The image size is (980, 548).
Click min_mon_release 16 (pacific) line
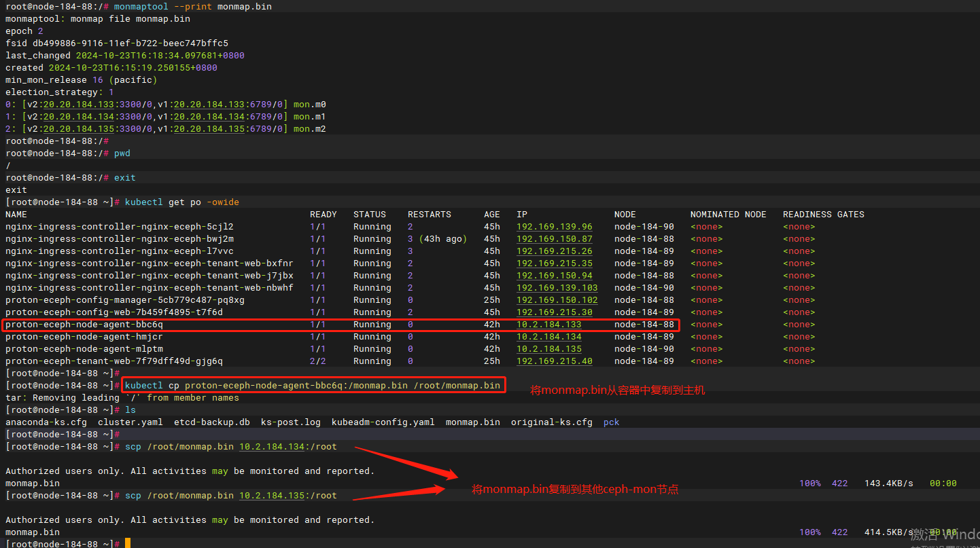click(x=82, y=80)
